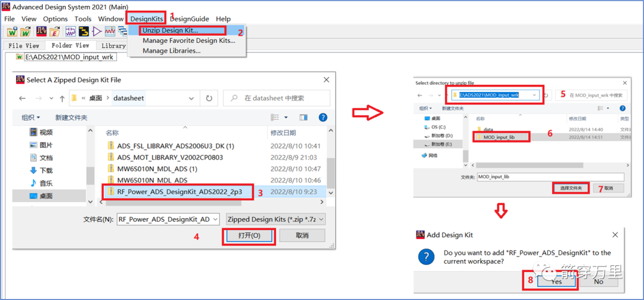Viewport: 644px width, 300px height.
Task: Open the E:\ADS2021\MOD_input_wrk path dropdown
Action: click(x=534, y=95)
